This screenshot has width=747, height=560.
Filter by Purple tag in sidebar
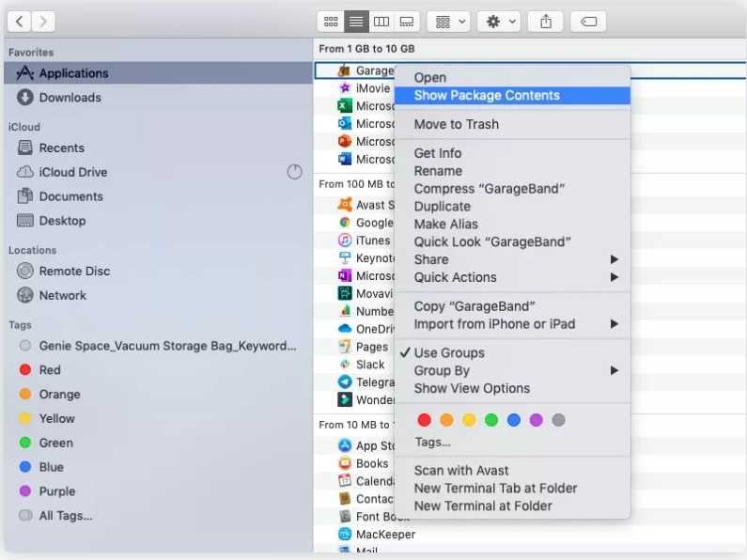[158, 491]
